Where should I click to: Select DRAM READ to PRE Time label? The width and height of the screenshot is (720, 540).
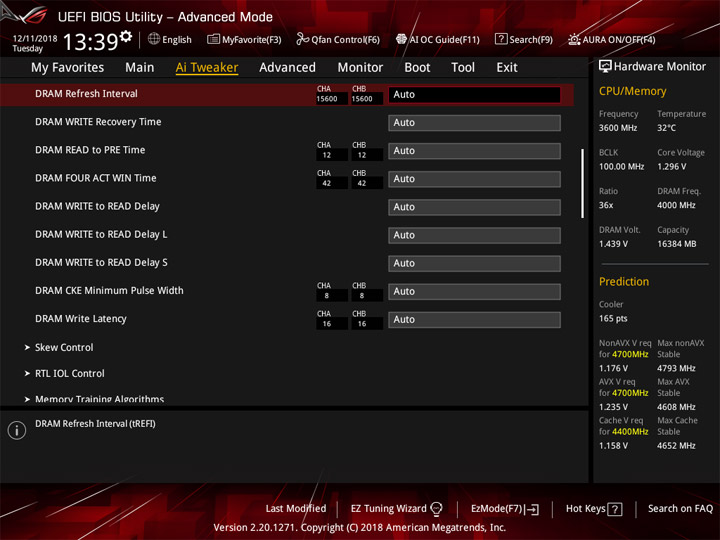(90, 150)
